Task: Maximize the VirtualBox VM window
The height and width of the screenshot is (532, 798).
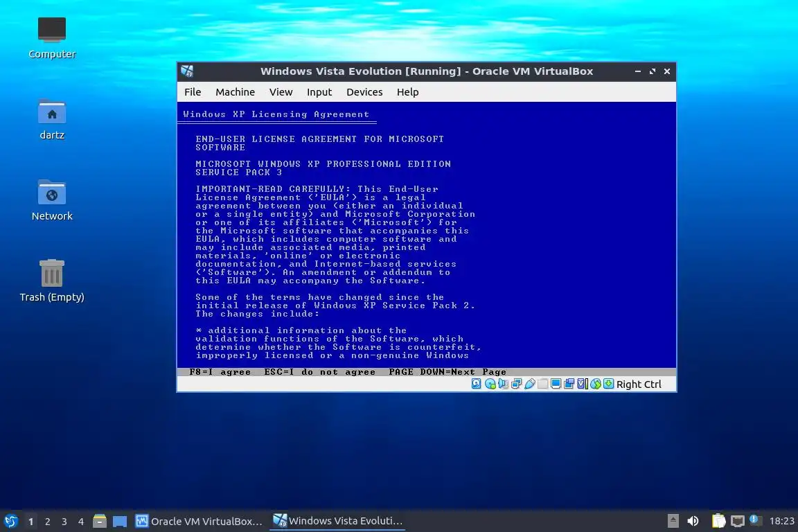Action: point(653,71)
